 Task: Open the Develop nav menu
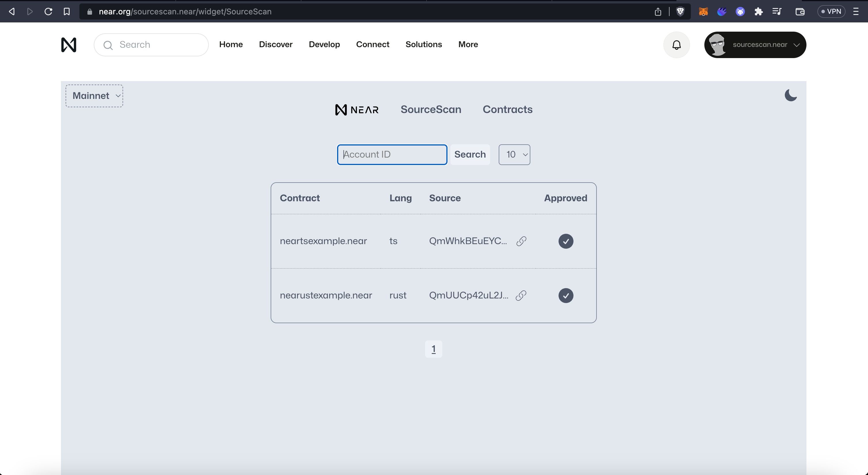(324, 45)
